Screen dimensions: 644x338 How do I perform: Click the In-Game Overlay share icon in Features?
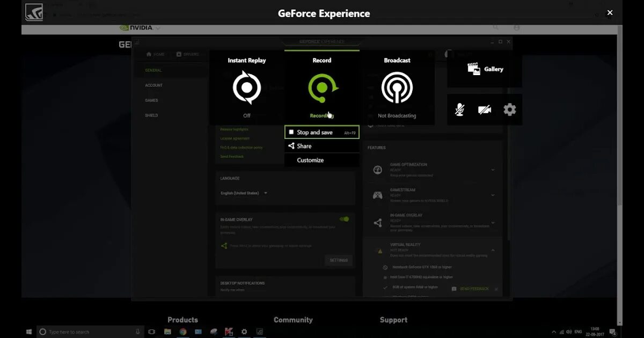click(x=378, y=222)
